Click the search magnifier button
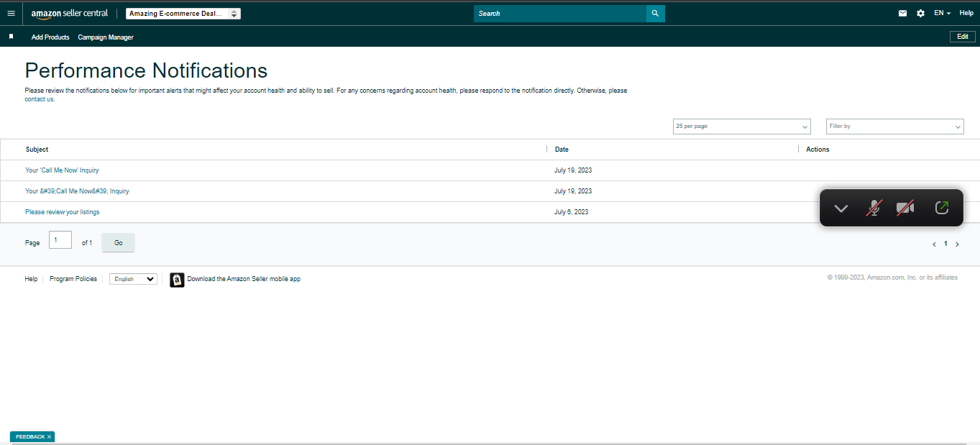Screen dimensions: 980x445 [655, 14]
